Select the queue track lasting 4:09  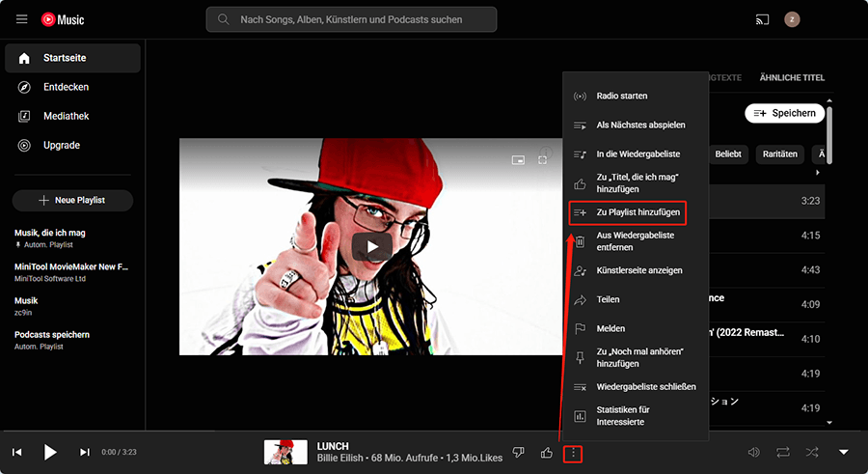(x=768, y=304)
